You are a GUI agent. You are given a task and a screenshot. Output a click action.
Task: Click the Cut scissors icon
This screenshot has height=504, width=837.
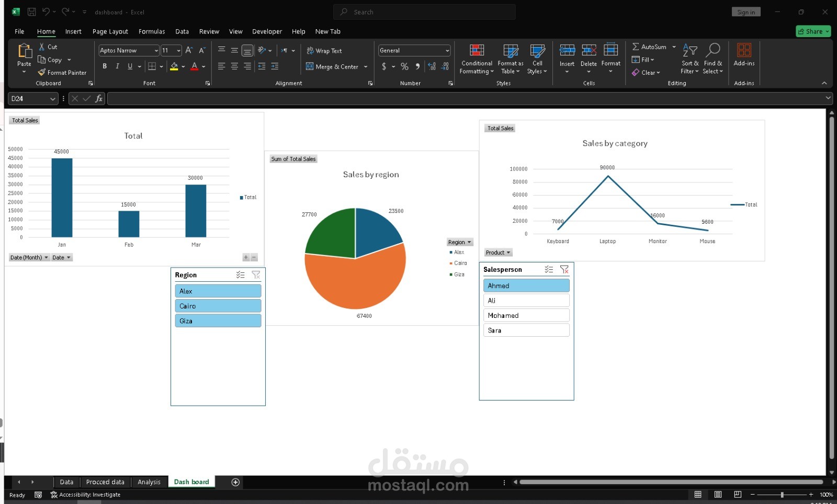42,47
